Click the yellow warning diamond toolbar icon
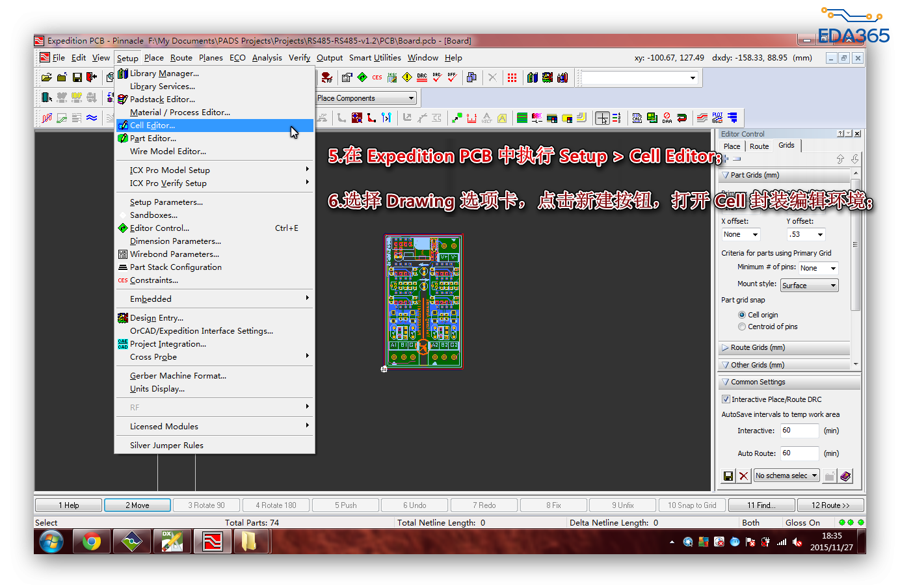 pyautogui.click(x=407, y=77)
